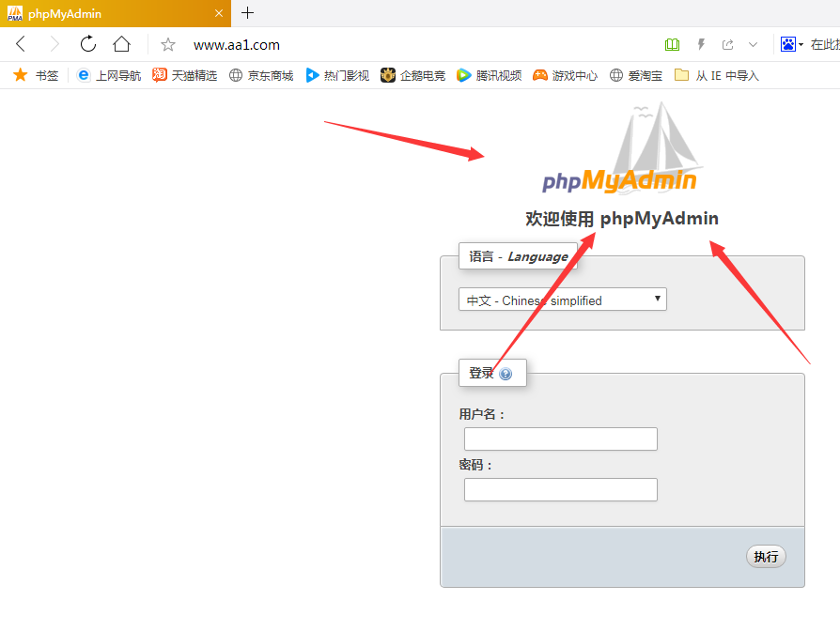Viewport: 840px width, 631px height.
Task: Open the reader mode book icon
Action: [x=672, y=44]
